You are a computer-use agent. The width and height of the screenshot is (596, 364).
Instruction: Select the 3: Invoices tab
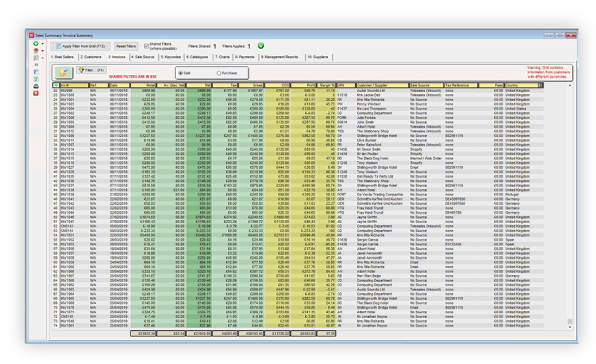click(x=117, y=57)
